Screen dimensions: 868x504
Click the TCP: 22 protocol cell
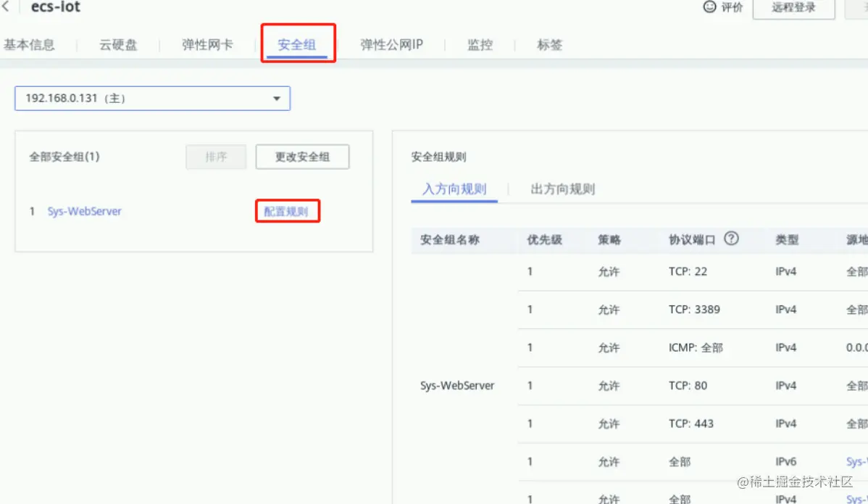click(x=688, y=271)
